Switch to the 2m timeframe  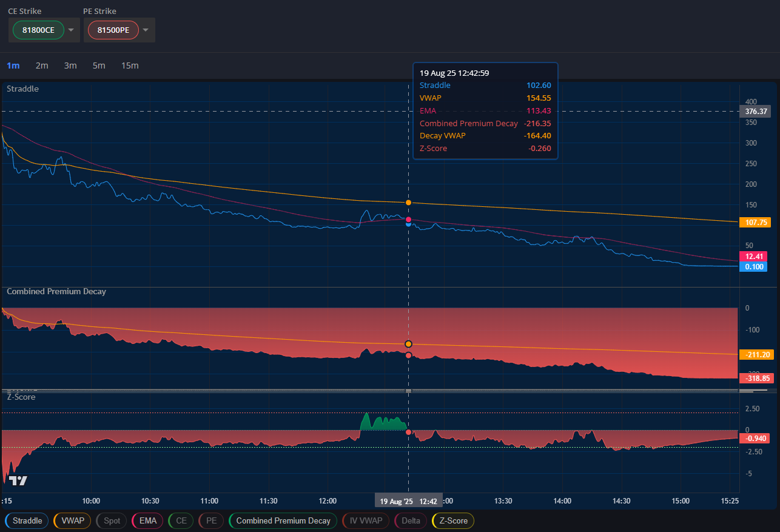coord(42,66)
